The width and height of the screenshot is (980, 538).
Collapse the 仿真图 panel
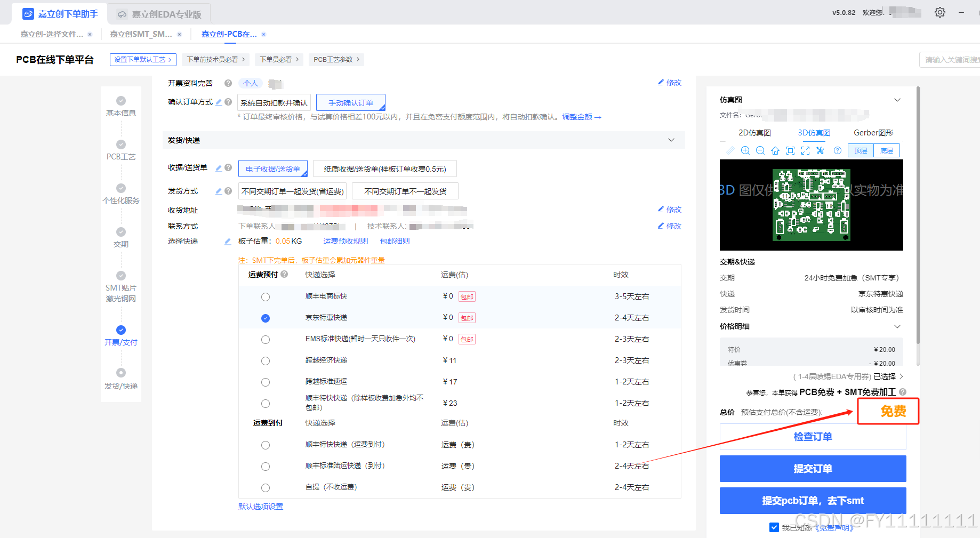pyautogui.click(x=897, y=100)
